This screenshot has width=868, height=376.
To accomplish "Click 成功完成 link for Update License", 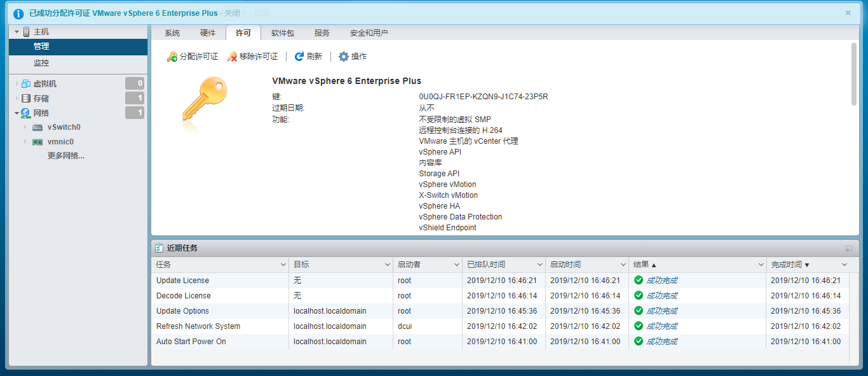I will click(661, 281).
